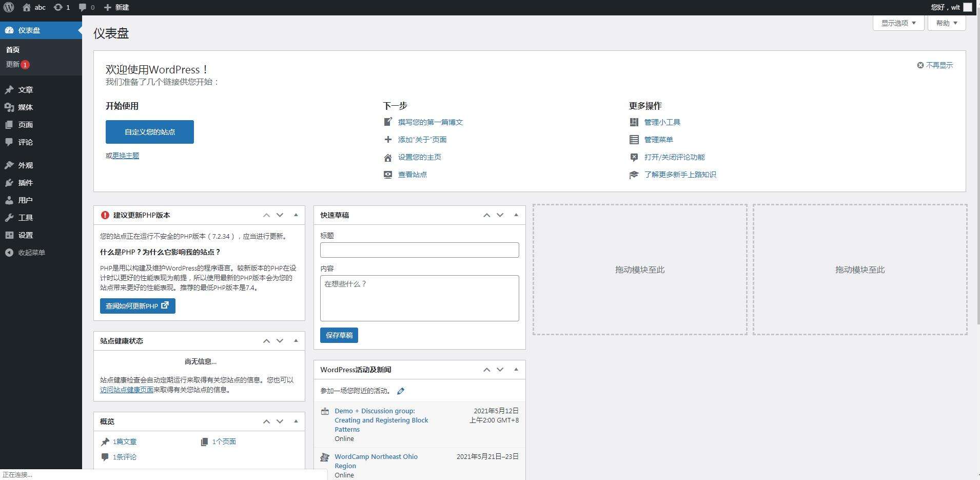This screenshot has width=980, height=480.
Task: Click the graduation cap icon beside 了解更多
Action: click(634, 175)
